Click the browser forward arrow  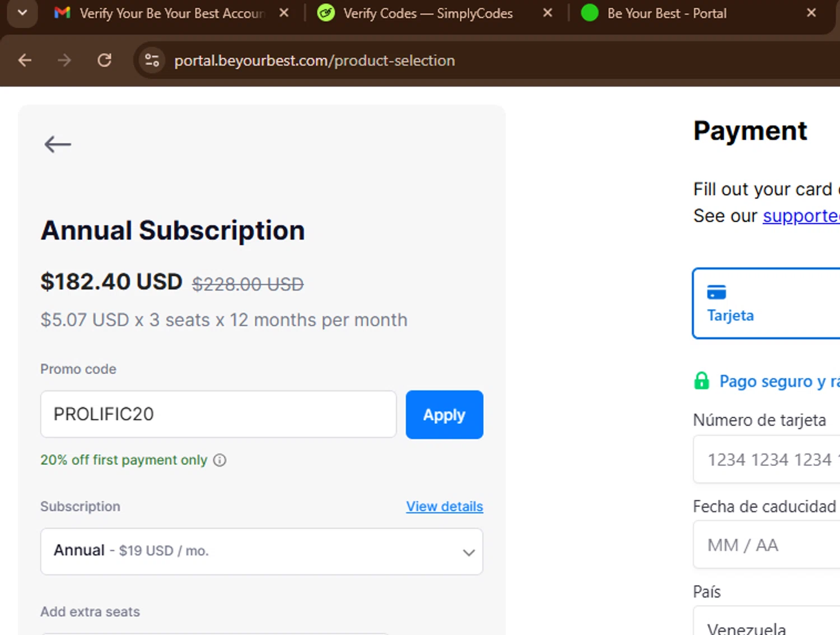[64, 60]
